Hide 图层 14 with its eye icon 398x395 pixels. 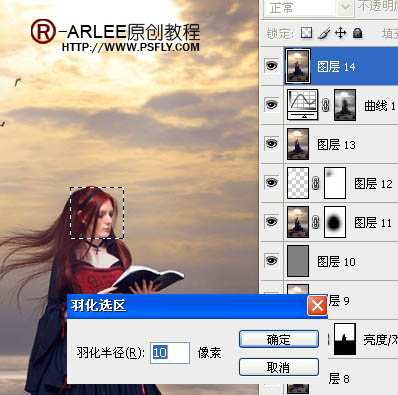click(271, 66)
